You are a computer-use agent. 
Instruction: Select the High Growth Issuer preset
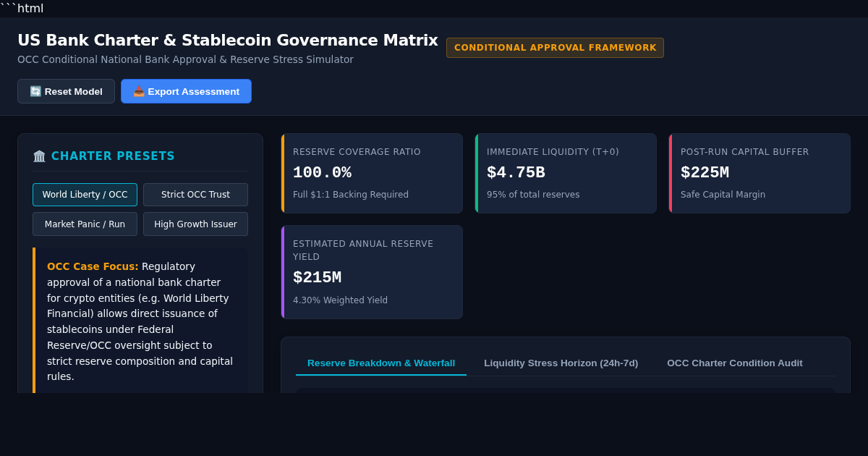pos(195,224)
